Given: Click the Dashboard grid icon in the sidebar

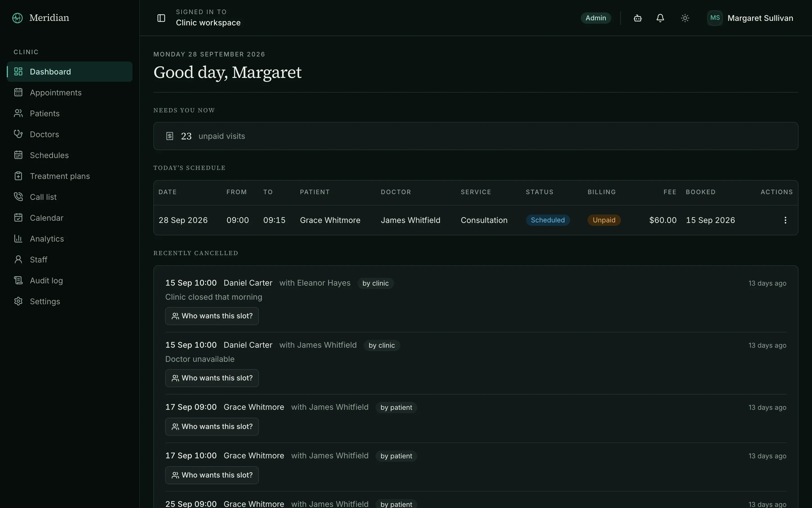Looking at the screenshot, I should 18,72.
